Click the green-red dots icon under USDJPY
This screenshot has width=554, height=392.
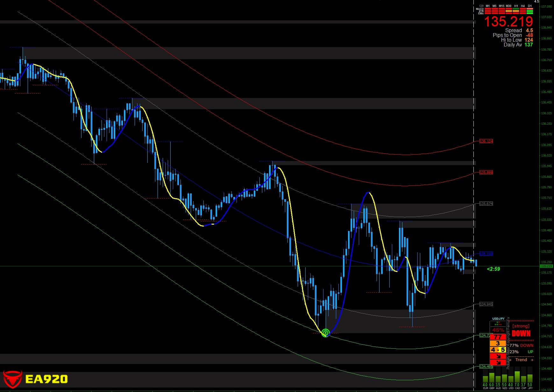click(498, 323)
